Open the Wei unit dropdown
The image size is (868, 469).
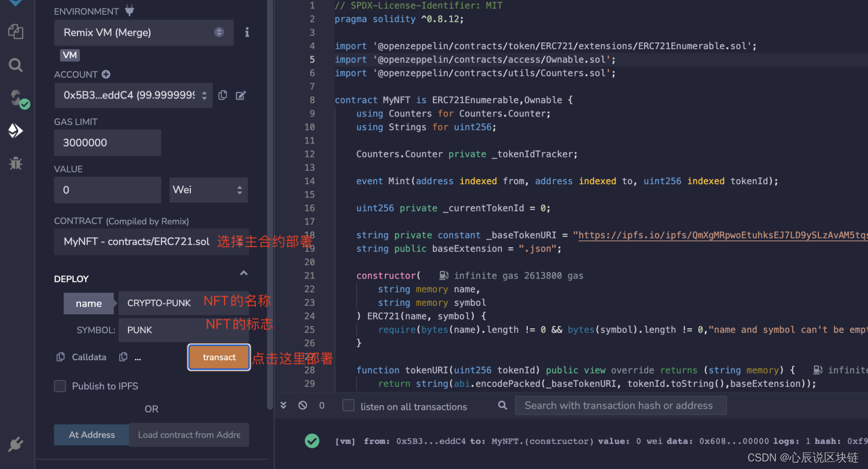[208, 190]
